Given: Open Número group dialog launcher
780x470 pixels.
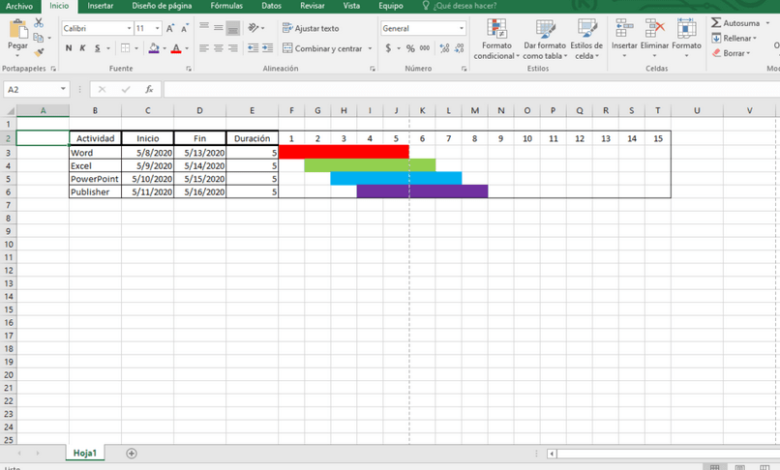Looking at the screenshot, I should pos(464,69).
